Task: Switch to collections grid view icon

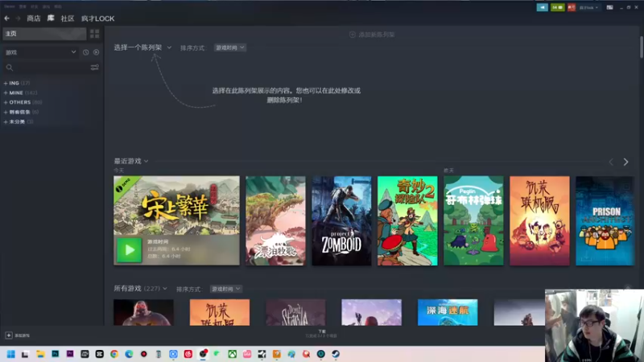Action: coord(95,34)
